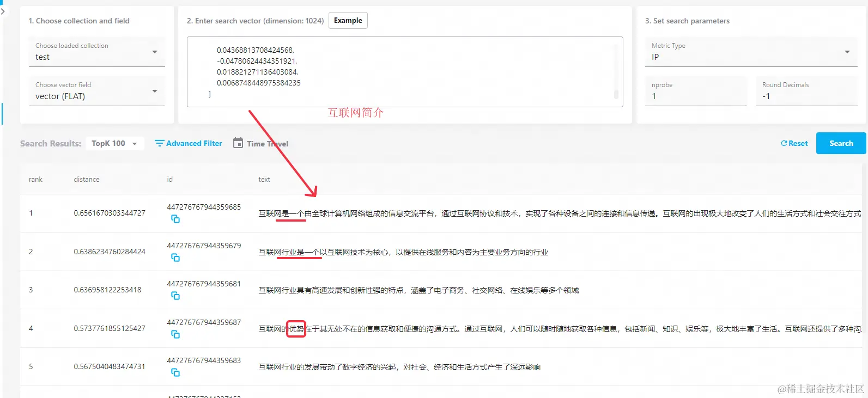Click the id text 447276767944359679
The height and width of the screenshot is (398, 868).
click(x=204, y=246)
